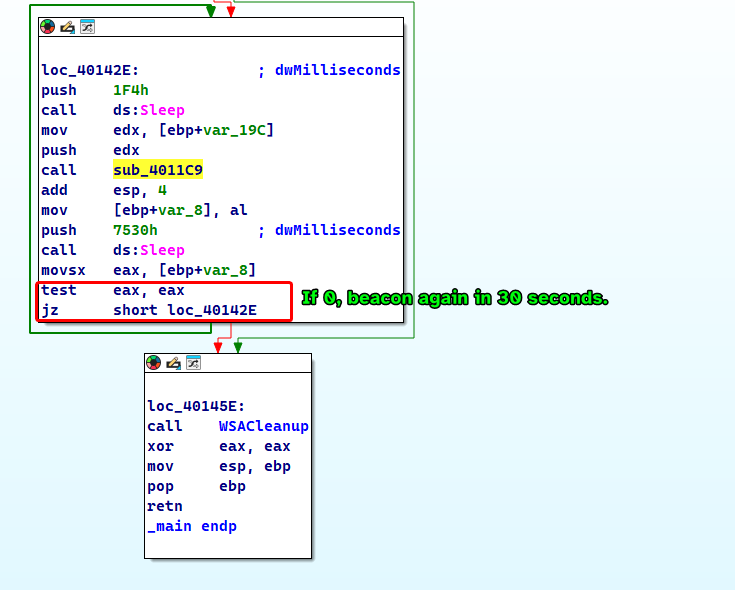Click the 1F4h immediate value
Screen dimensions: 735x590
[131, 90]
